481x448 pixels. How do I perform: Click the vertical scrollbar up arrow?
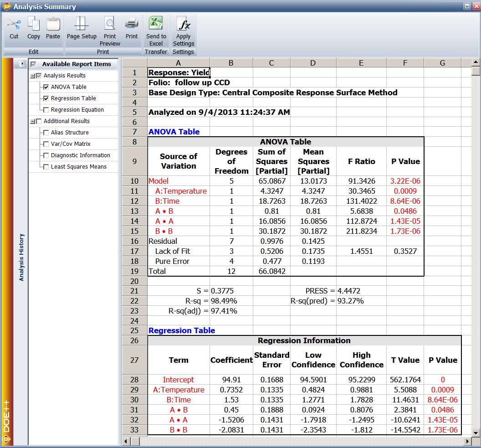pyautogui.click(x=476, y=62)
